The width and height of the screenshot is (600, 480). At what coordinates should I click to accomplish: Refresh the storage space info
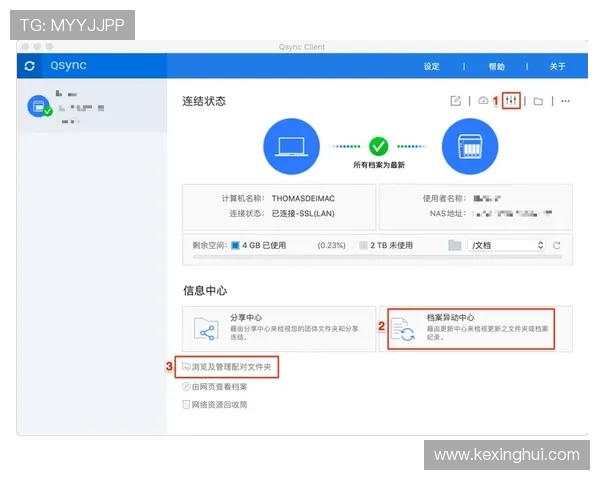(557, 245)
